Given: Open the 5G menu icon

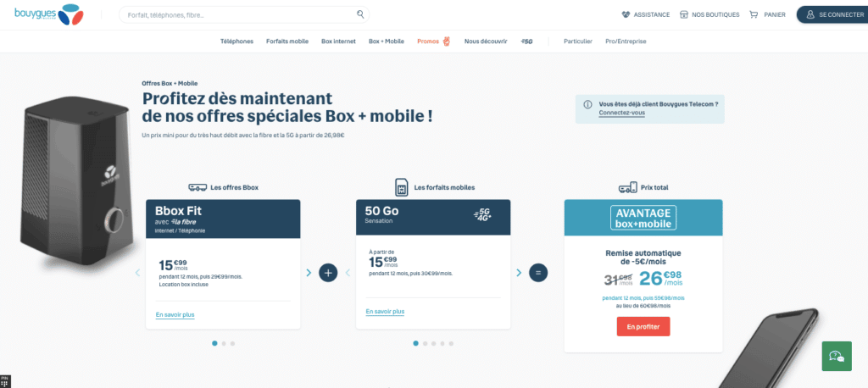Looking at the screenshot, I should click(526, 42).
